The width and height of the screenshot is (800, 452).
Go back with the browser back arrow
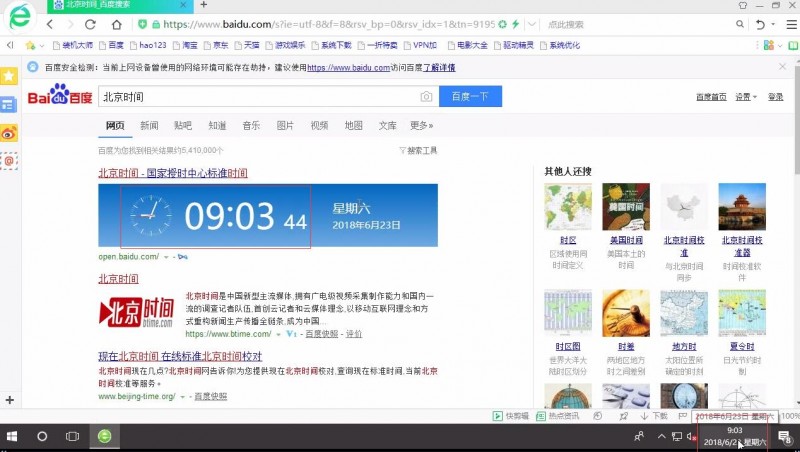pos(50,24)
